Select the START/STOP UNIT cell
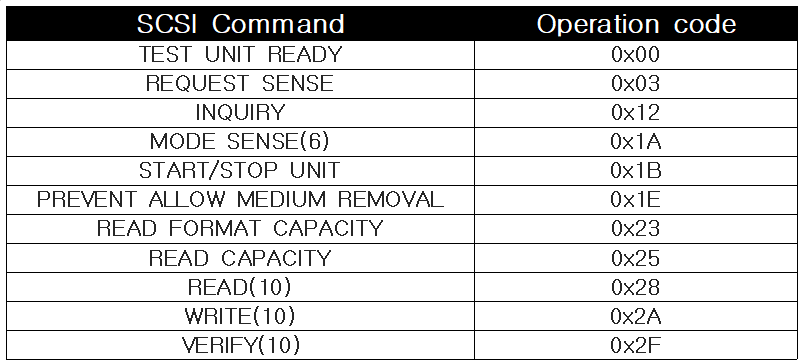 pyautogui.click(x=240, y=171)
